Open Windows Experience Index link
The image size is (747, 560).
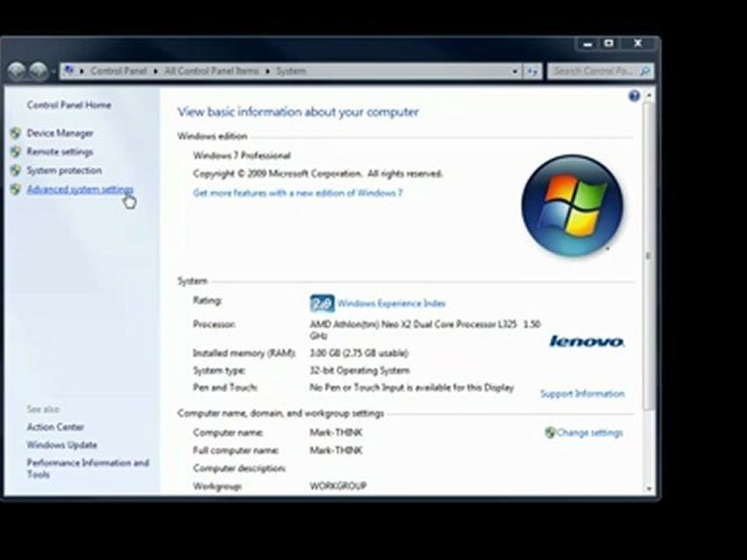[x=391, y=303]
